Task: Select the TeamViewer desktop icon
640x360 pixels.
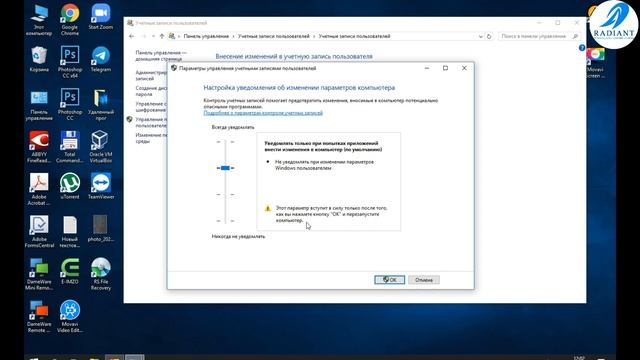Action: tap(100, 186)
